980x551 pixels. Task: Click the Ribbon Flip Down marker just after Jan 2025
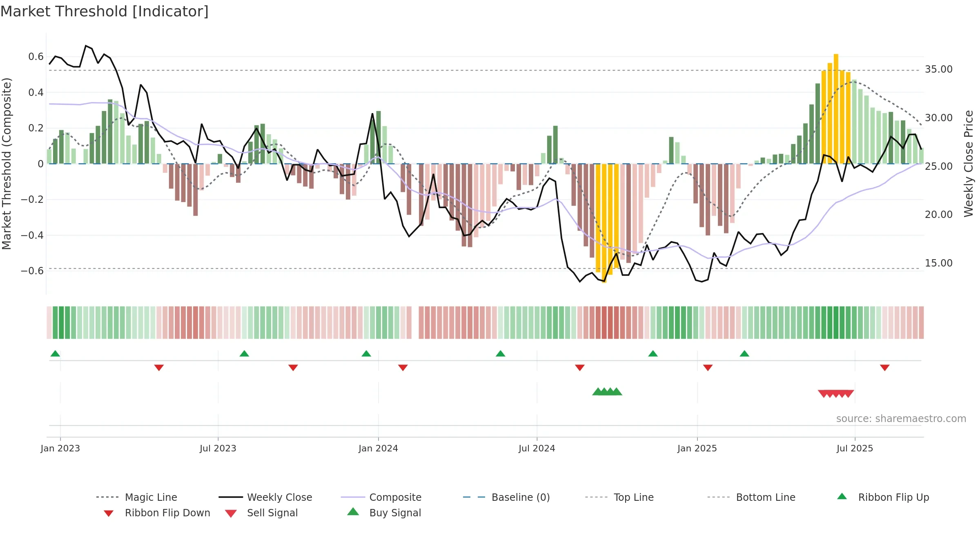708,368
